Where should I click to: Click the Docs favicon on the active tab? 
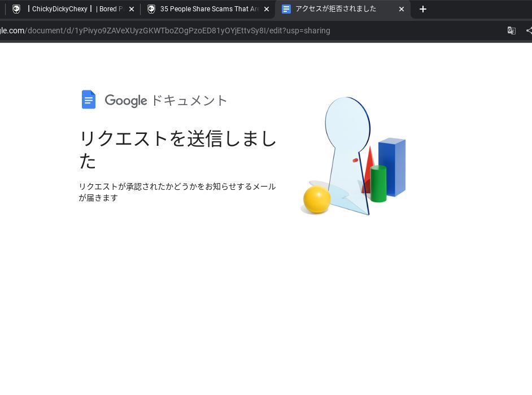click(x=286, y=9)
